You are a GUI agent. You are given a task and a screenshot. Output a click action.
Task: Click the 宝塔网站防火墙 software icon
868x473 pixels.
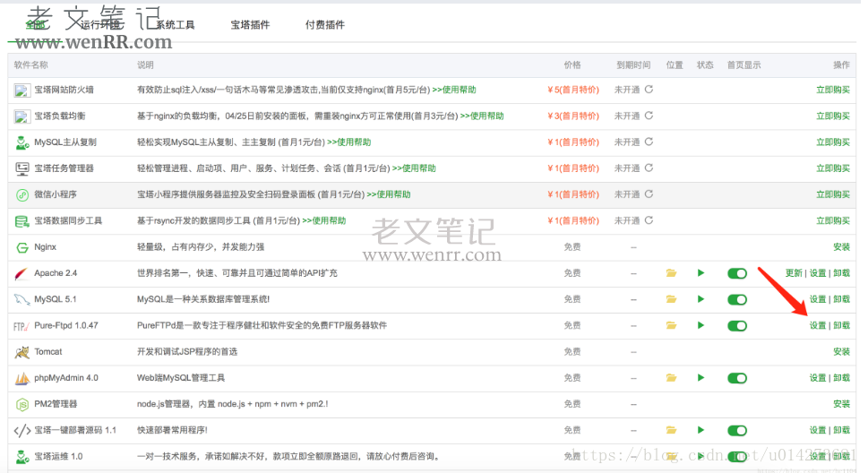(x=22, y=90)
